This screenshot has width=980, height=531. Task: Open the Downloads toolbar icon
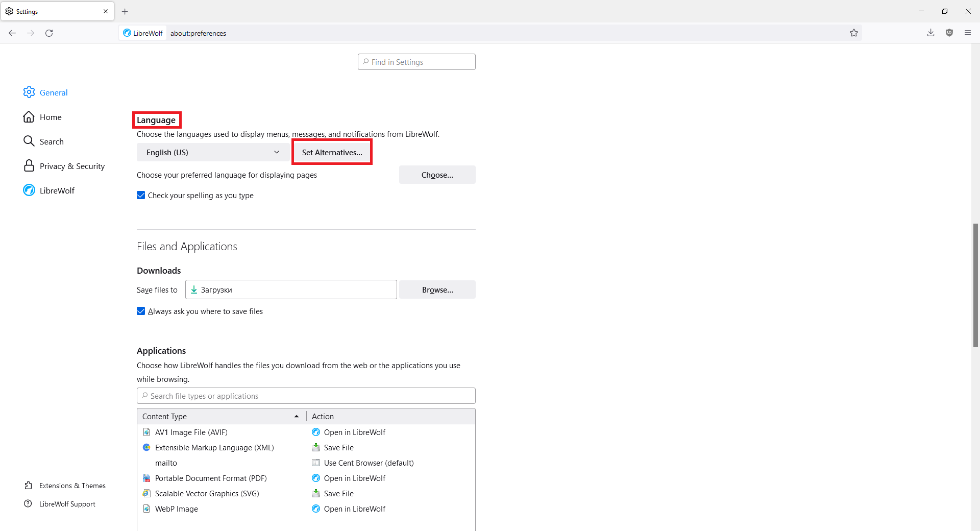click(930, 33)
